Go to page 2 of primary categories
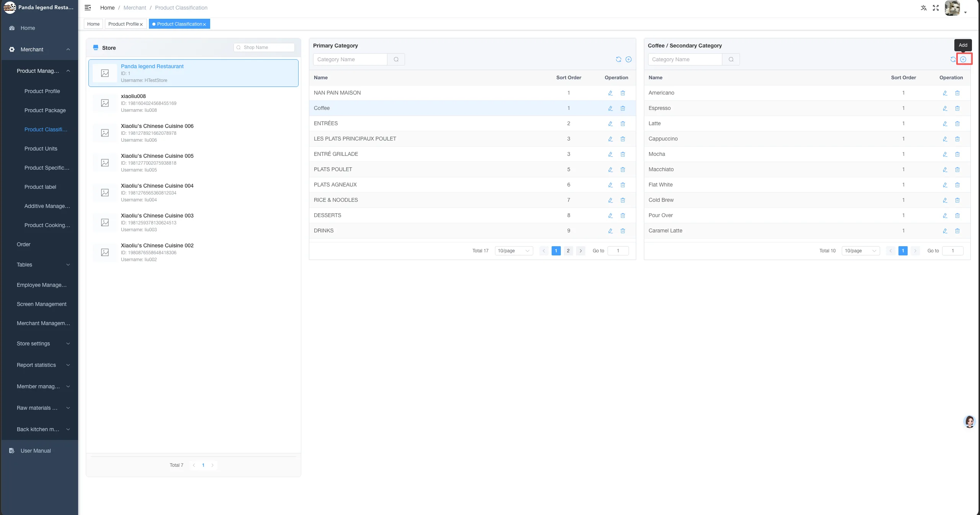The image size is (980, 515). (x=568, y=251)
